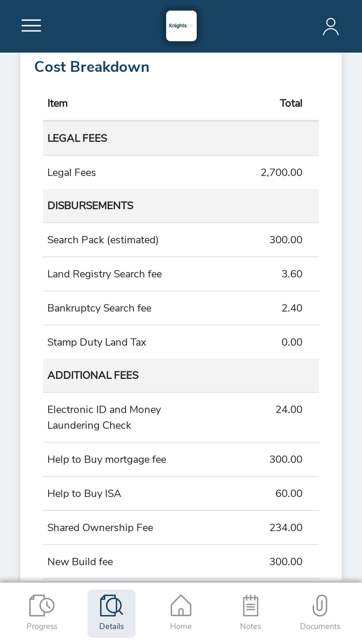Open the user profile icon
This screenshot has width=362, height=644.
point(330,26)
